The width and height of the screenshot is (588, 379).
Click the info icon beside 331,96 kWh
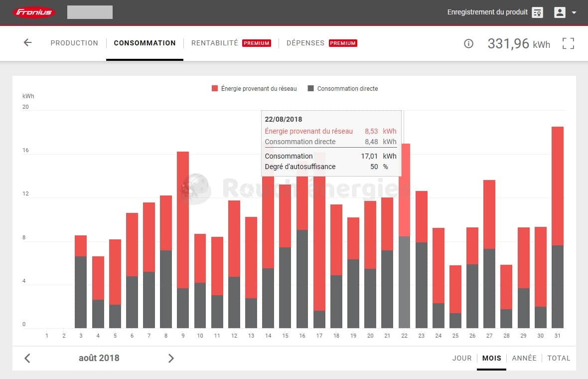(468, 43)
